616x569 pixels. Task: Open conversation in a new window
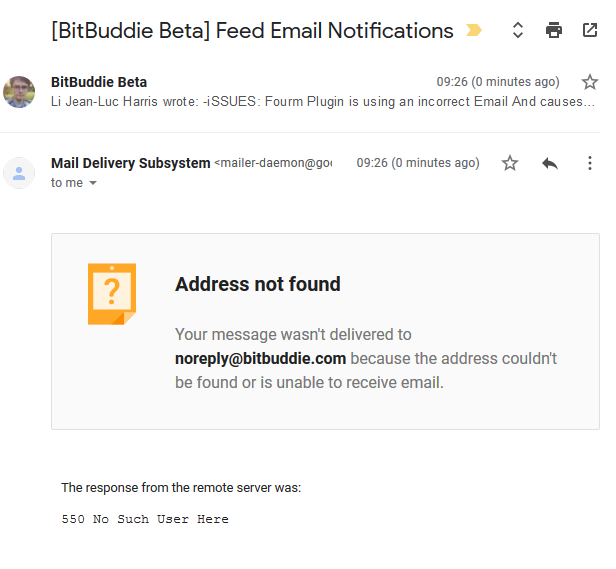point(590,30)
